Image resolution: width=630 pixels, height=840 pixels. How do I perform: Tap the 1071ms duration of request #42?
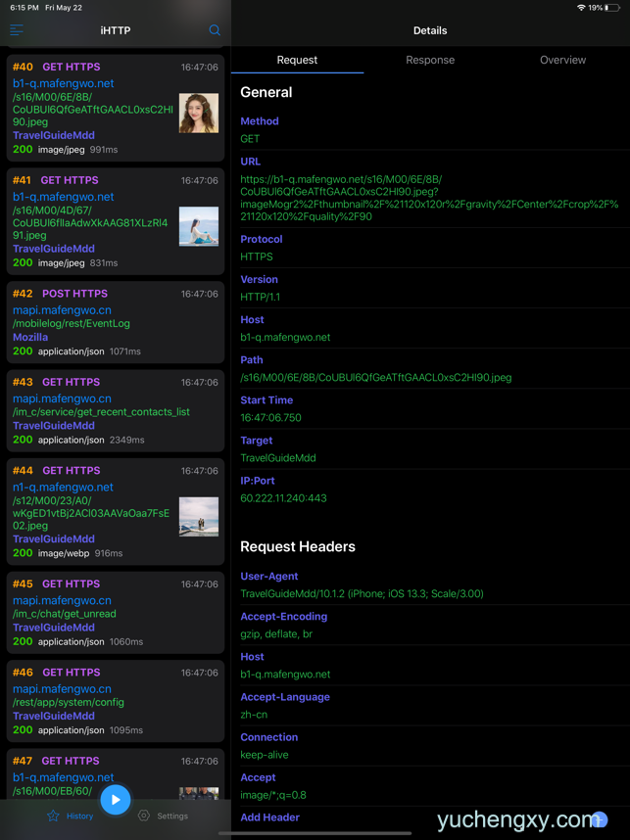125,351
